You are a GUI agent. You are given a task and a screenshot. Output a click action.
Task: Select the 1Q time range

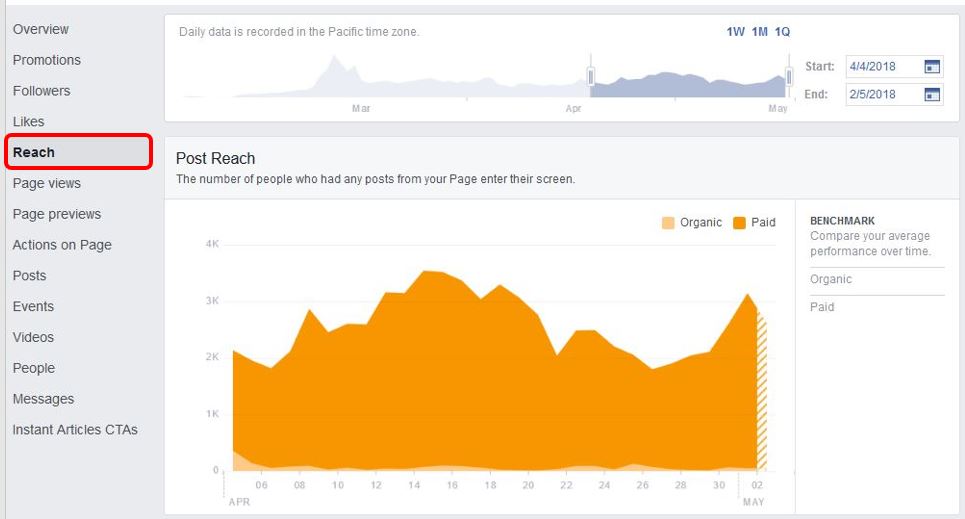(x=782, y=32)
